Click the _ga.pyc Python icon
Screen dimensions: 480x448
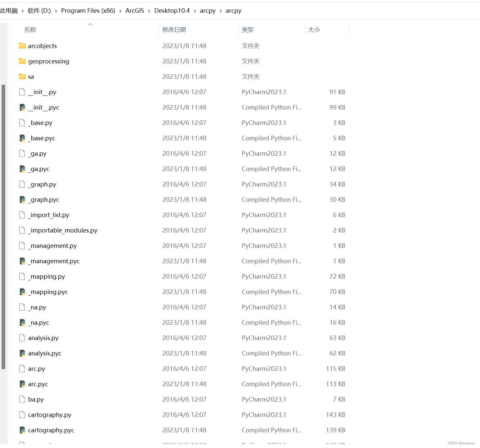22,169
